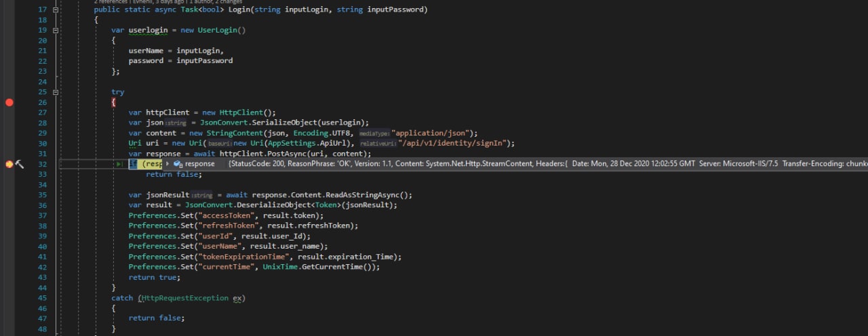The image size is (868, 336).
Task: Collapse the UserLogin initializer block at line 19
Action: pos(56,30)
